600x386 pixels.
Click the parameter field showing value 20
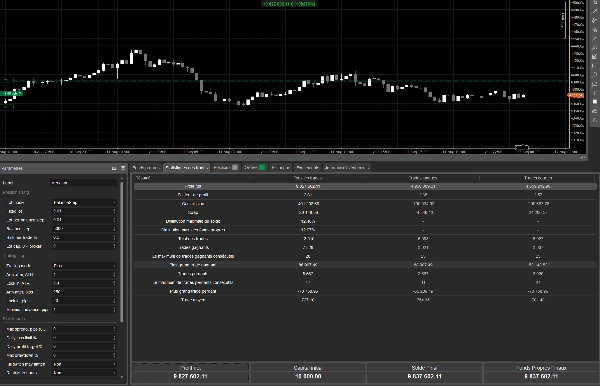pyautogui.click(x=84, y=301)
